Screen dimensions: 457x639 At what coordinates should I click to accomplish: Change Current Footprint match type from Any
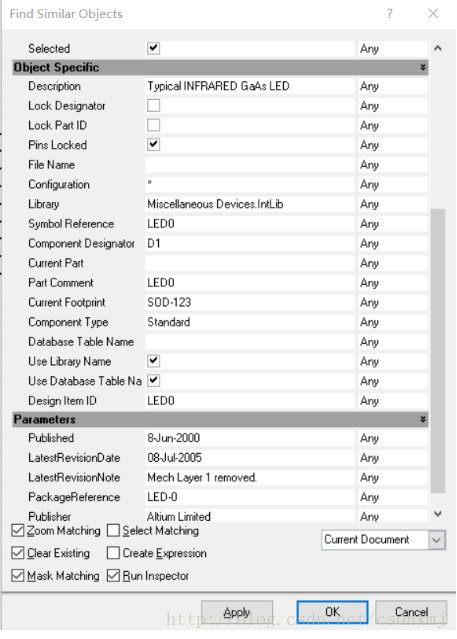[x=393, y=302]
